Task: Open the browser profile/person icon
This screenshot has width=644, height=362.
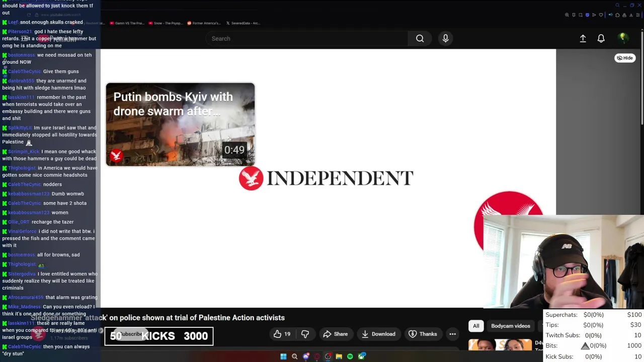Action: pyautogui.click(x=624, y=15)
